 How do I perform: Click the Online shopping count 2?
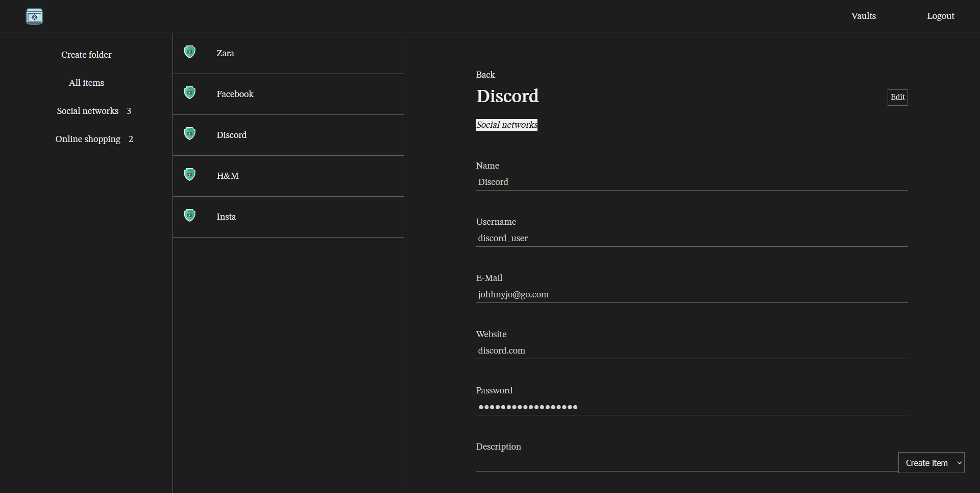[x=131, y=139]
